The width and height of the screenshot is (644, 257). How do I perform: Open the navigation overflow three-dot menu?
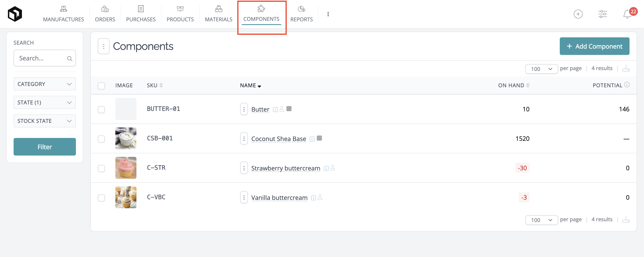(x=328, y=14)
